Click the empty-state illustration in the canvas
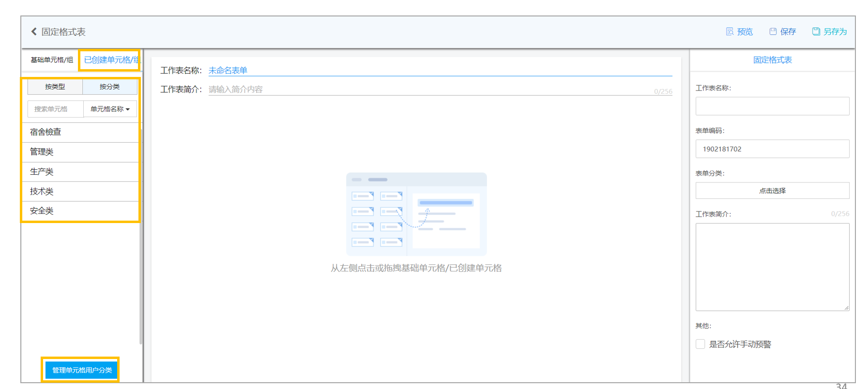This screenshot has height=389, width=868. coord(416,214)
